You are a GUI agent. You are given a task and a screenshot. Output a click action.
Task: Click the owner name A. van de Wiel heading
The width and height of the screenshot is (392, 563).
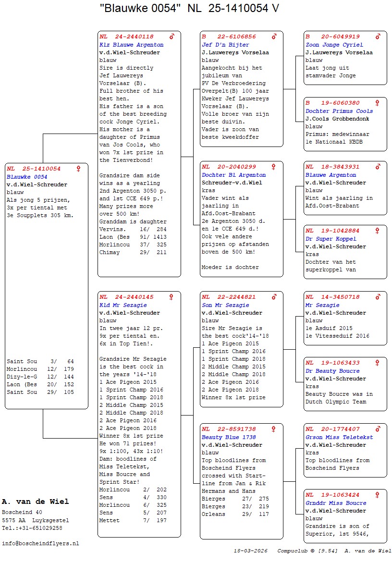[x=36, y=502]
